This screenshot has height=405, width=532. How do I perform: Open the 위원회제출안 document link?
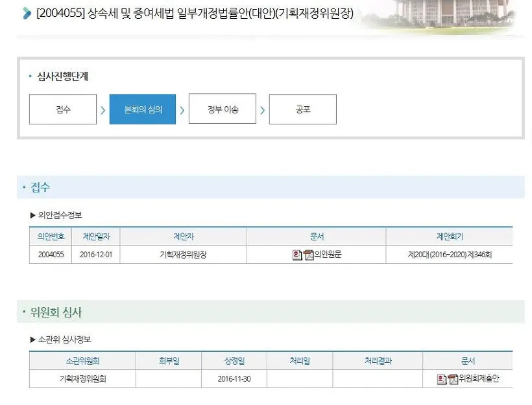pos(479,378)
